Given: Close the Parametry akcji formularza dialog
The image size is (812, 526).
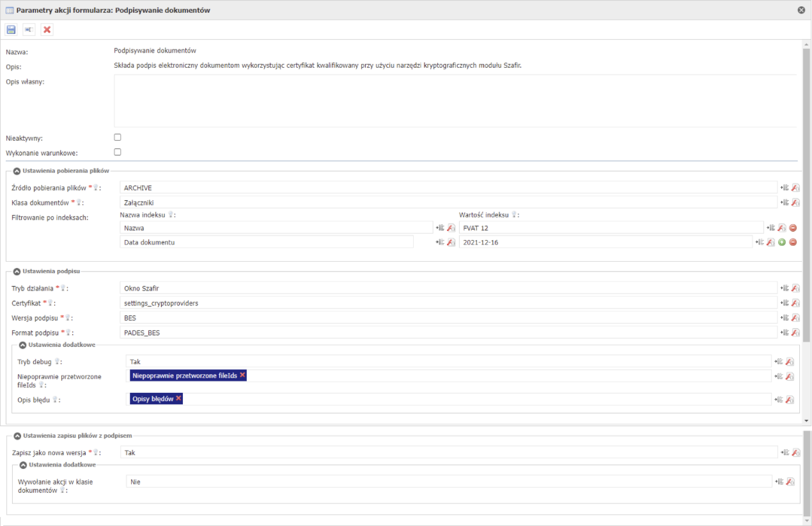Looking at the screenshot, I should coord(801,10).
